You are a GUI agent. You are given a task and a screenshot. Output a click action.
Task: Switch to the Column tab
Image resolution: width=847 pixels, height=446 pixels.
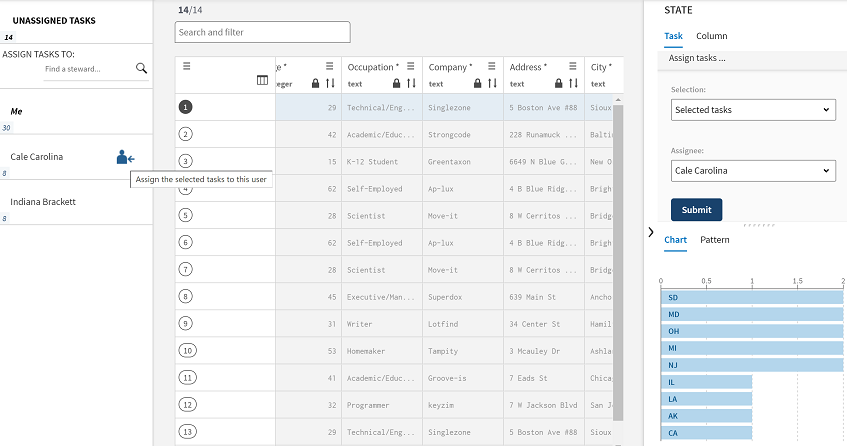(x=711, y=36)
